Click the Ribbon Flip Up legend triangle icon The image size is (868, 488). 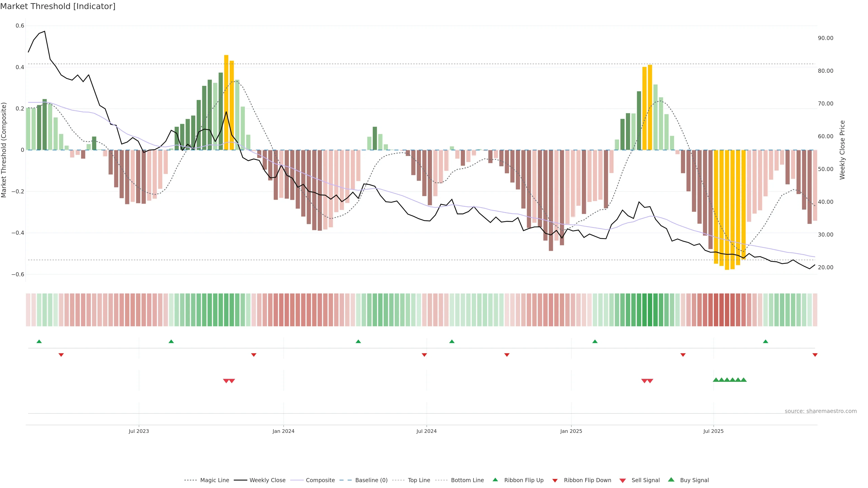(x=495, y=480)
